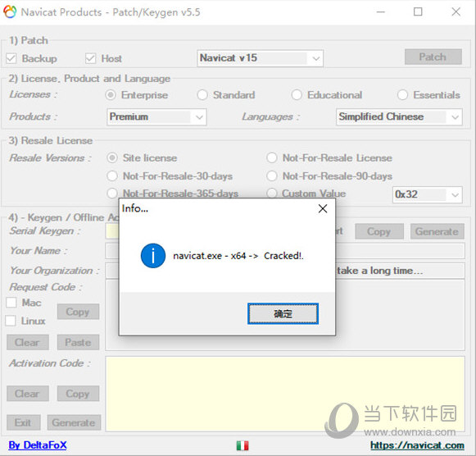
Task: Click inside the Activation Code text area
Action: point(285,394)
